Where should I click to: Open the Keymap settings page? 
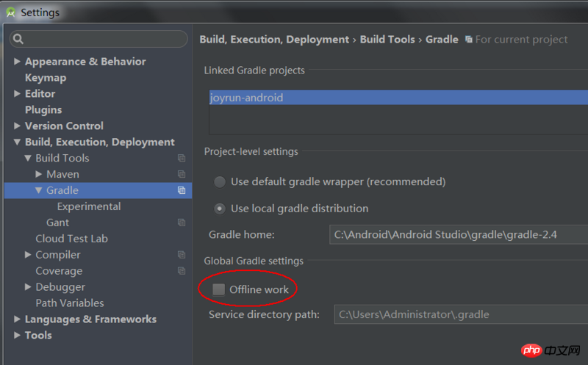(x=46, y=78)
